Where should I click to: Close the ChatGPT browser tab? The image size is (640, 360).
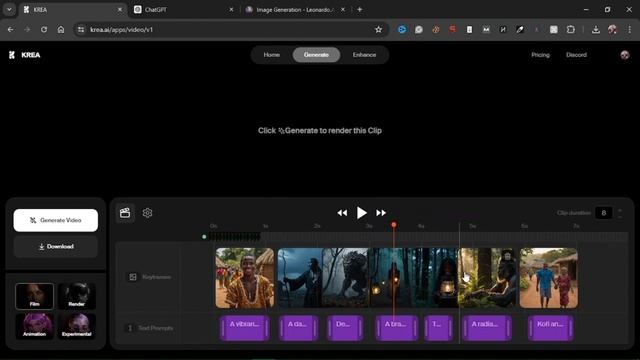231,9
